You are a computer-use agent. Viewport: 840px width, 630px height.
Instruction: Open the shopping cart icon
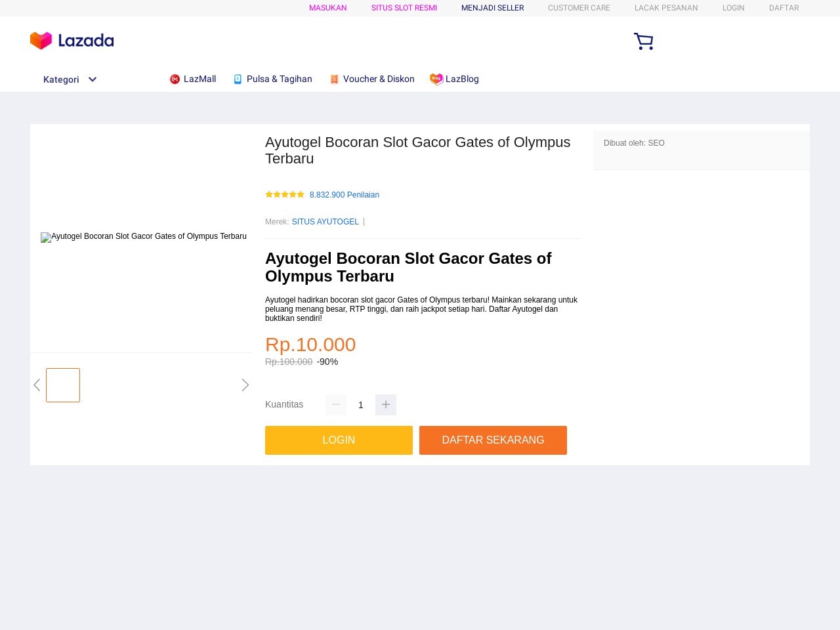(x=643, y=41)
